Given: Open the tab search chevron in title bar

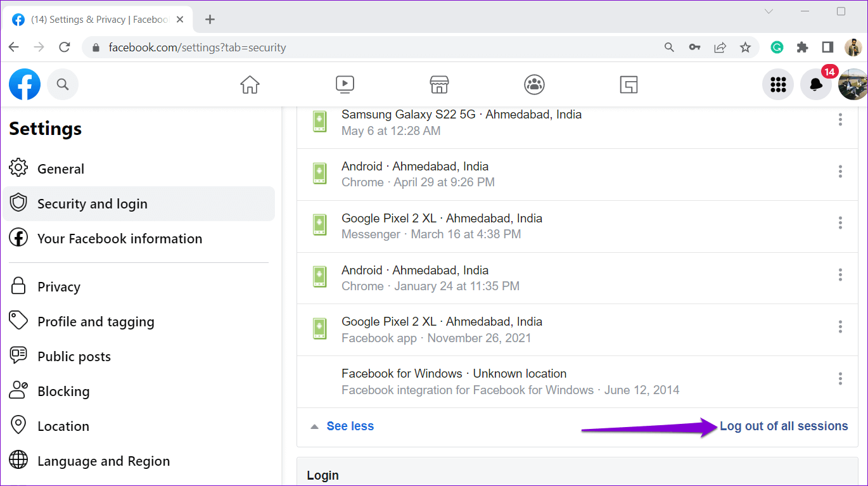Looking at the screenshot, I should click(x=769, y=11).
